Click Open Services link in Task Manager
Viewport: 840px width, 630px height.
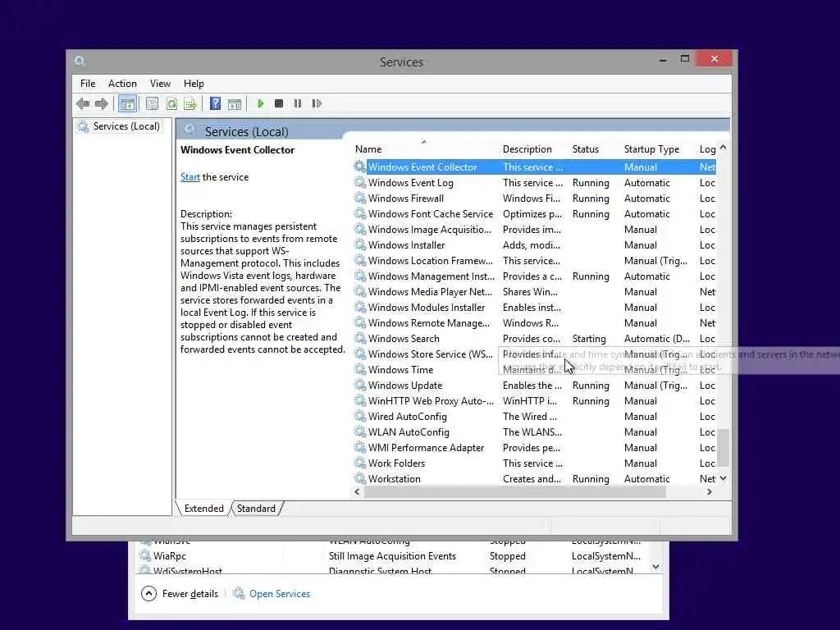[280, 594]
